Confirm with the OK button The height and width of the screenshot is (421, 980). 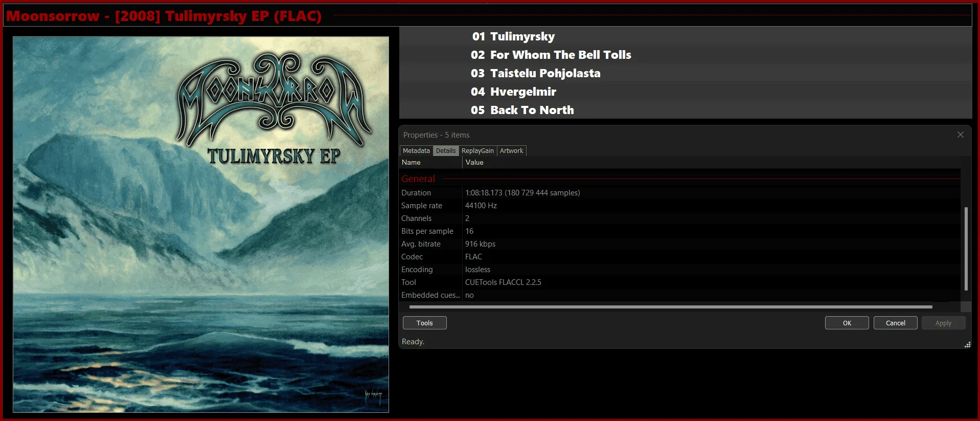point(847,323)
